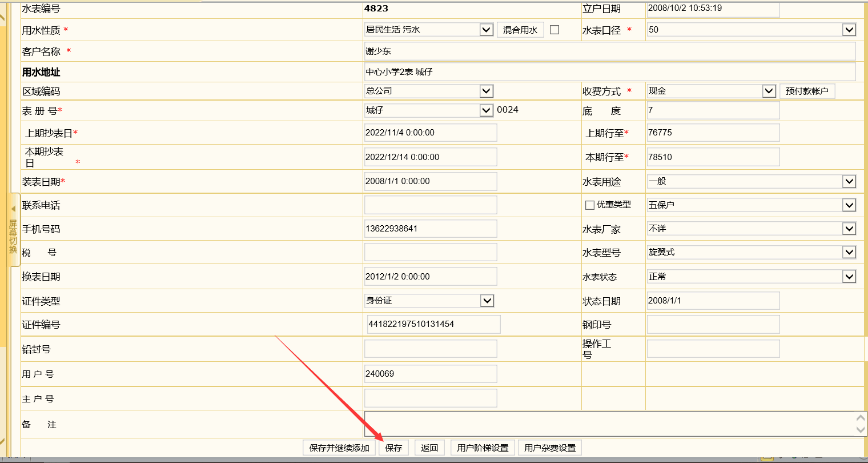
Task: Open the 表册号 dropdown showing 城仔
Action: pyautogui.click(x=486, y=110)
